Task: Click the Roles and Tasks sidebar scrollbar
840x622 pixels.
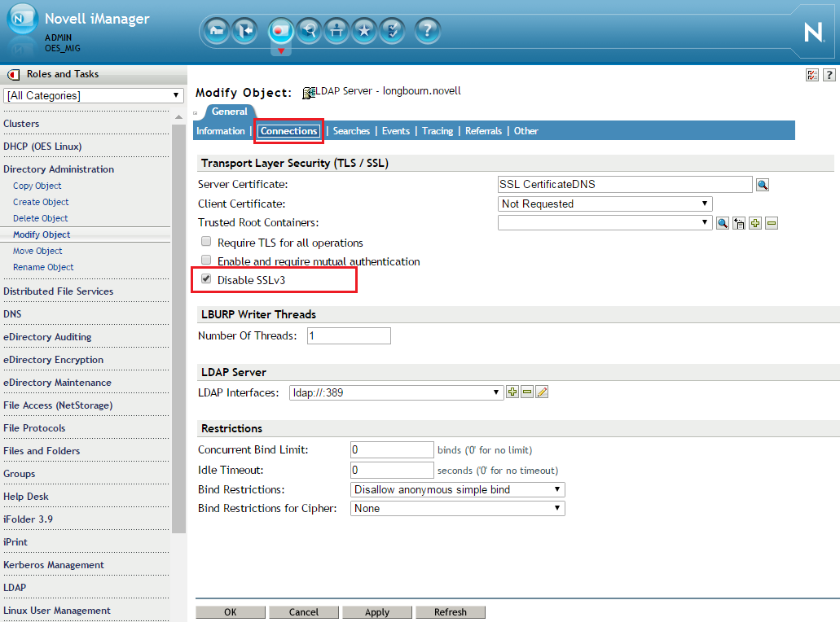Action: (179, 329)
